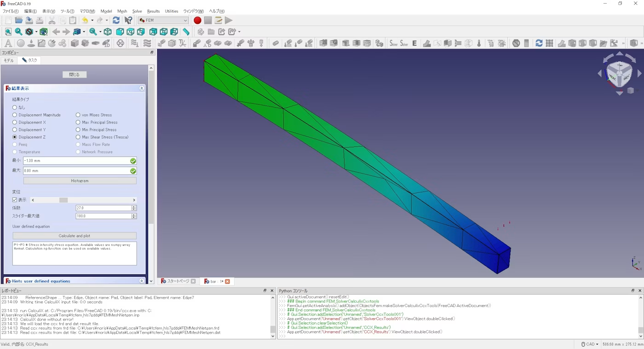This screenshot has width=644, height=349.
Task: Toggle the 表示 displacement checkbox
Action: click(15, 200)
